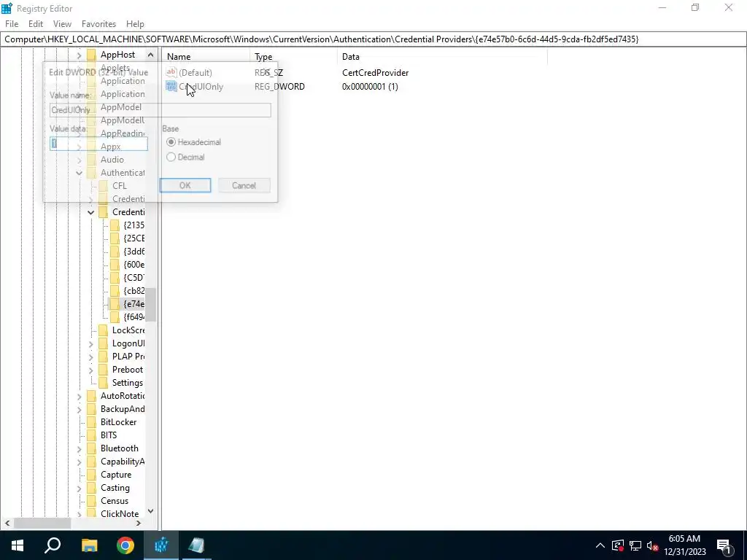
Task: Click the Census folder icon
Action: [91, 500]
